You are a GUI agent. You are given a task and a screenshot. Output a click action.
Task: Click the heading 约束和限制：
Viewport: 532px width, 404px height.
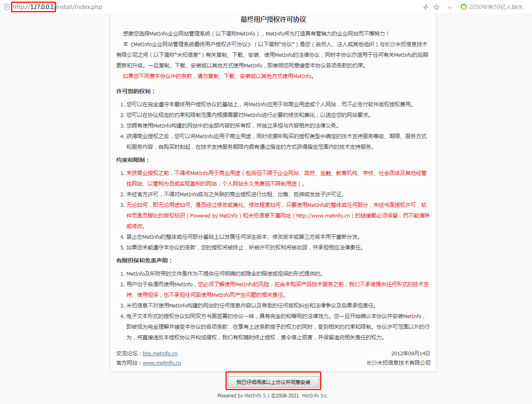133,160
